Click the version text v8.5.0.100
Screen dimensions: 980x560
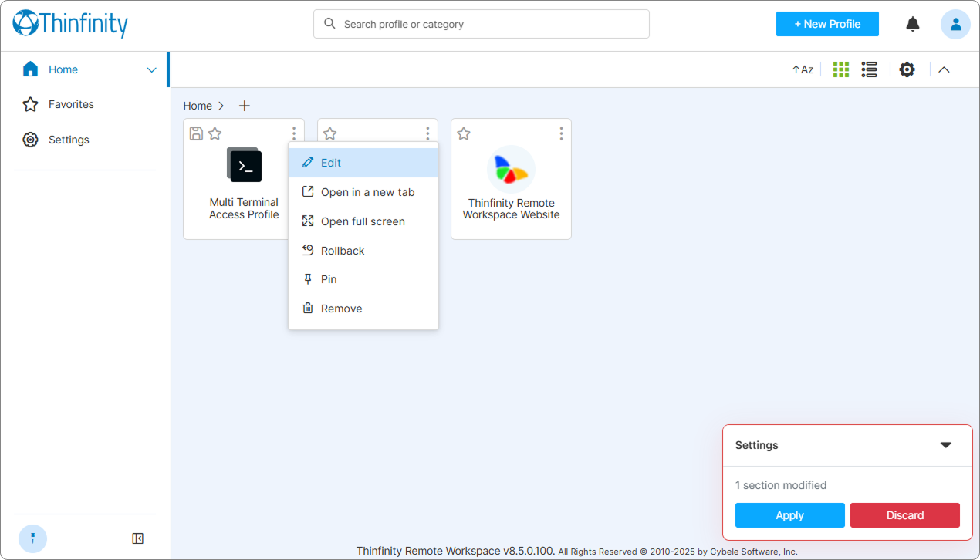(x=528, y=551)
